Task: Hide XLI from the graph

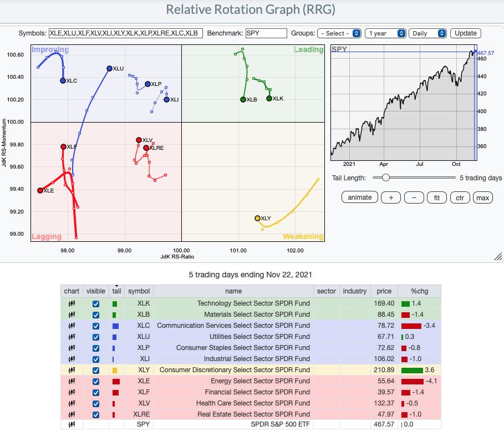Action: tap(96, 359)
